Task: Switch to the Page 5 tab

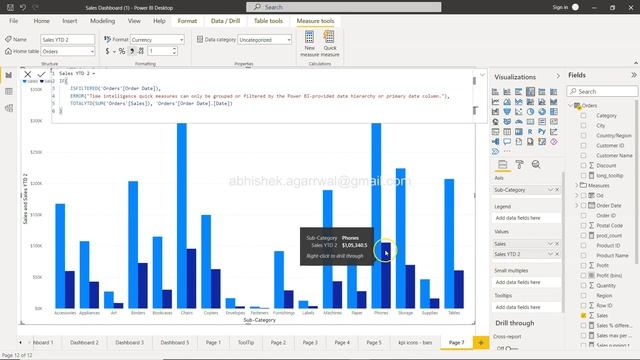Action: pos(374,342)
